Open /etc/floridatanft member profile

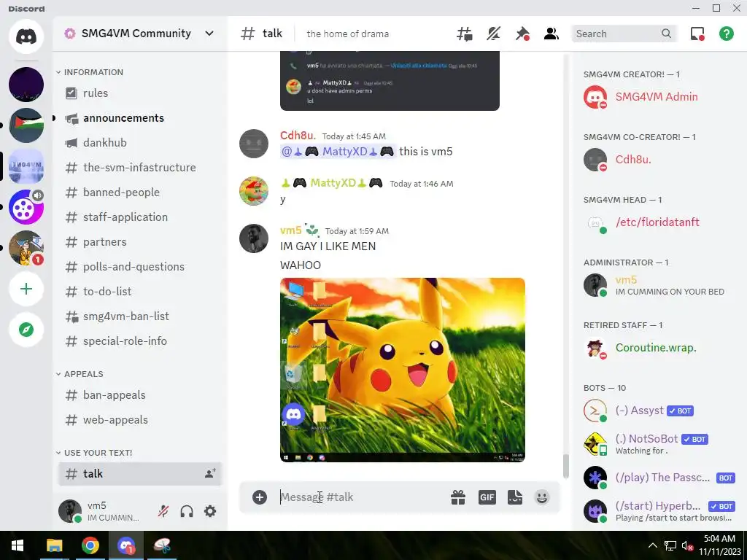tap(659, 222)
